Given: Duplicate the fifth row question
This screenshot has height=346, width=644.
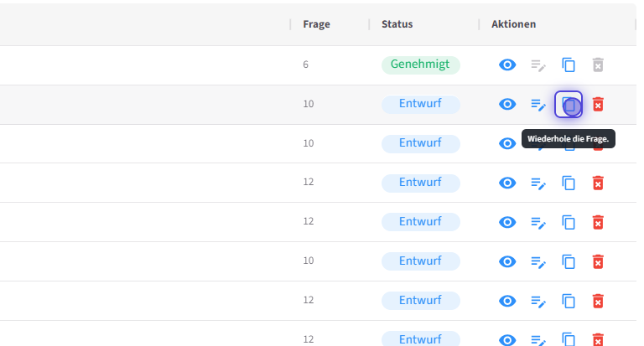Looking at the screenshot, I should coord(569,222).
